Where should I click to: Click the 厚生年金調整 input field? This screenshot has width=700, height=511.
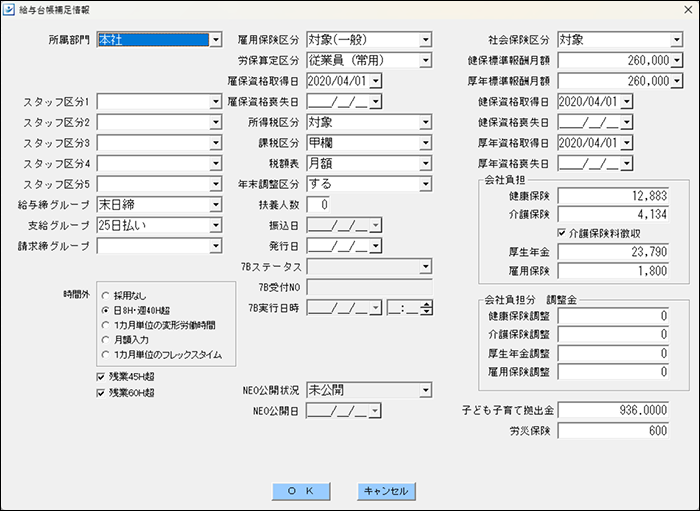[x=613, y=353]
